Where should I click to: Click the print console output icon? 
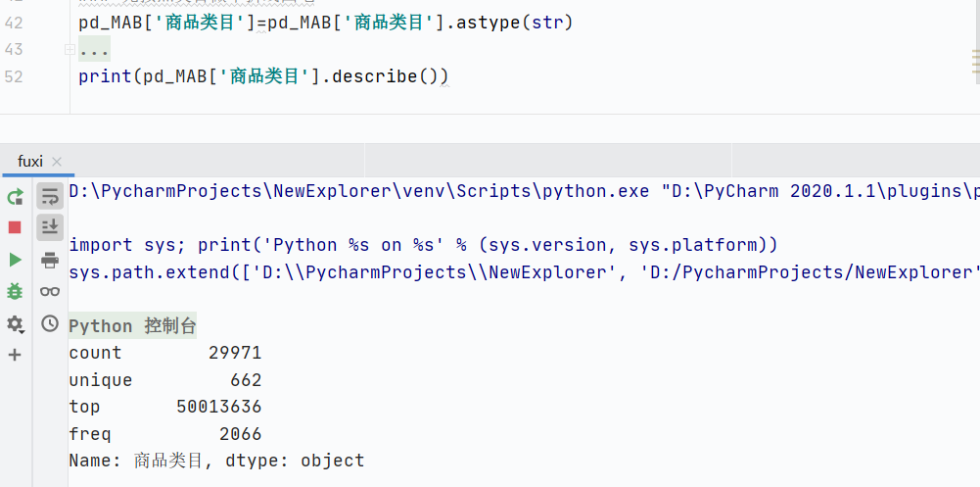[50, 260]
